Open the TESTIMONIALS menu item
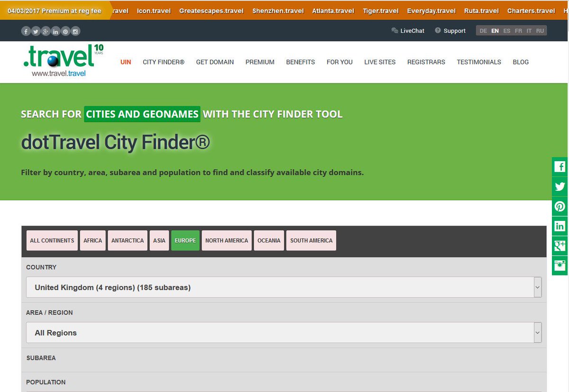 coord(479,62)
